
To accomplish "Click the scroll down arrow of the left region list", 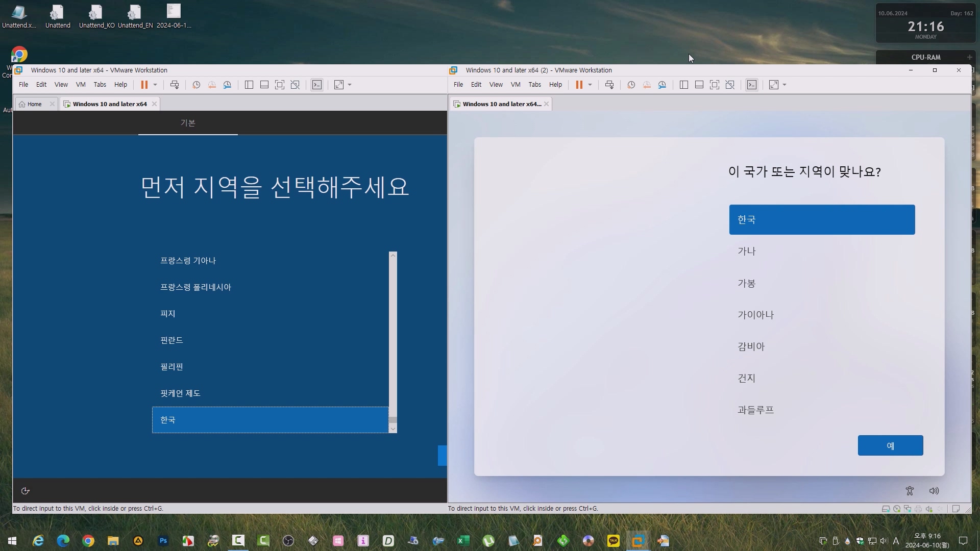I will [x=393, y=429].
